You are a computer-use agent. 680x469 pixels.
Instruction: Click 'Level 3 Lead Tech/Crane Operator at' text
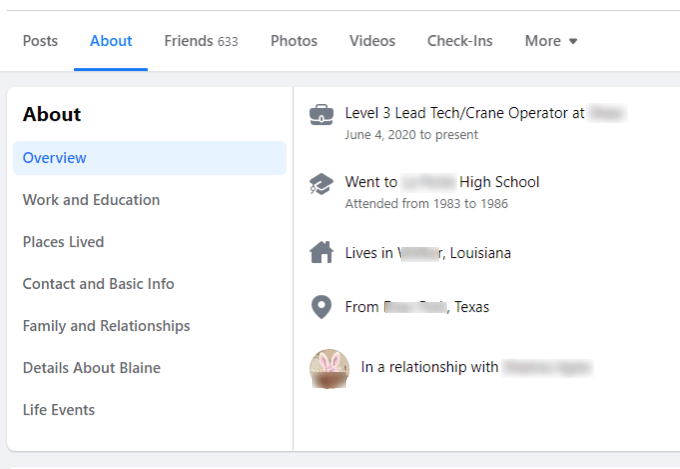click(464, 113)
